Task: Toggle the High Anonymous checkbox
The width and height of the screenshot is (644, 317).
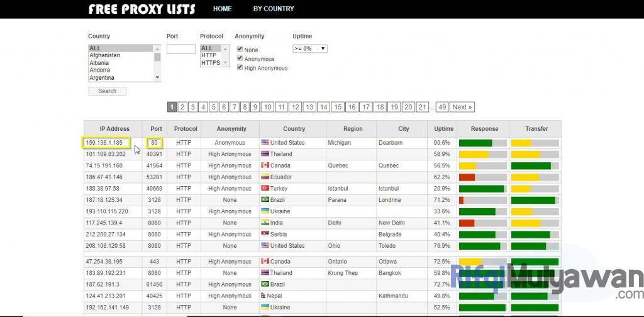Action: point(240,67)
